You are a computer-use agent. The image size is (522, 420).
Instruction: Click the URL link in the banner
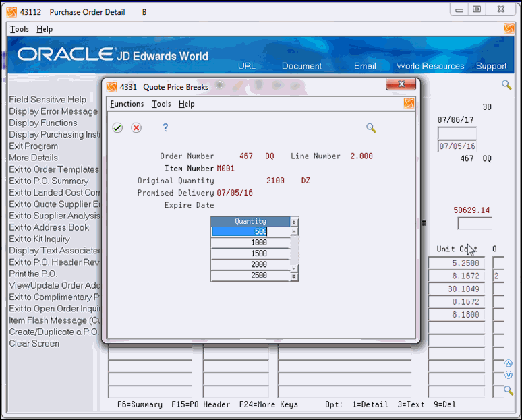tap(247, 66)
